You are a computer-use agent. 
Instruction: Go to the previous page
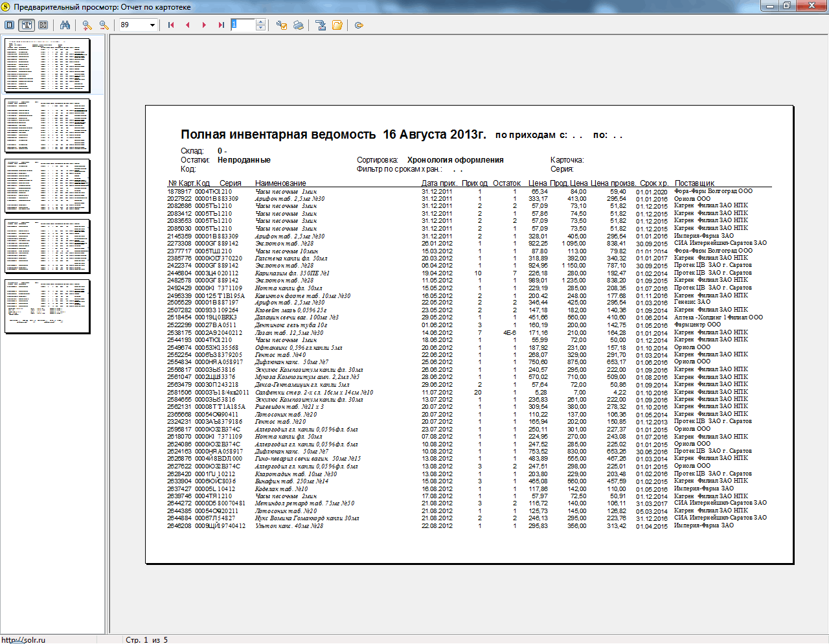click(x=188, y=25)
